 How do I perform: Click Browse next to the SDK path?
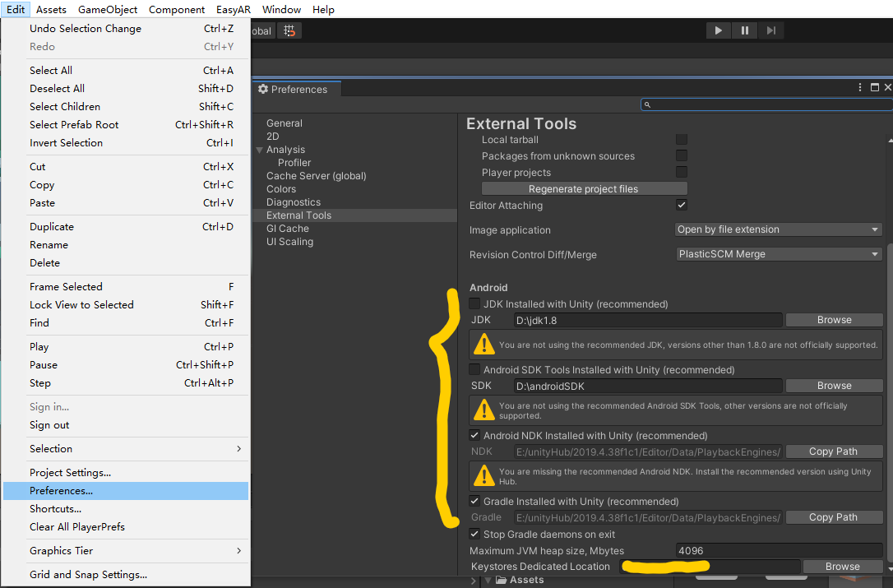tap(834, 385)
